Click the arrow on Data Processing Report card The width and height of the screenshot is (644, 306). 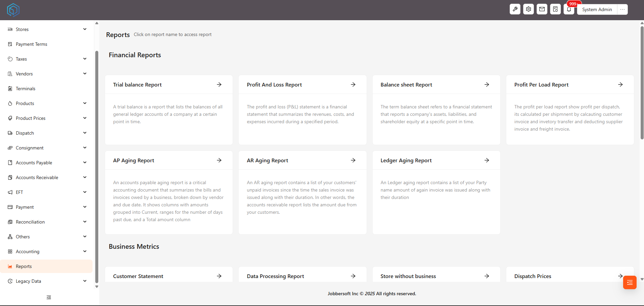353,276
